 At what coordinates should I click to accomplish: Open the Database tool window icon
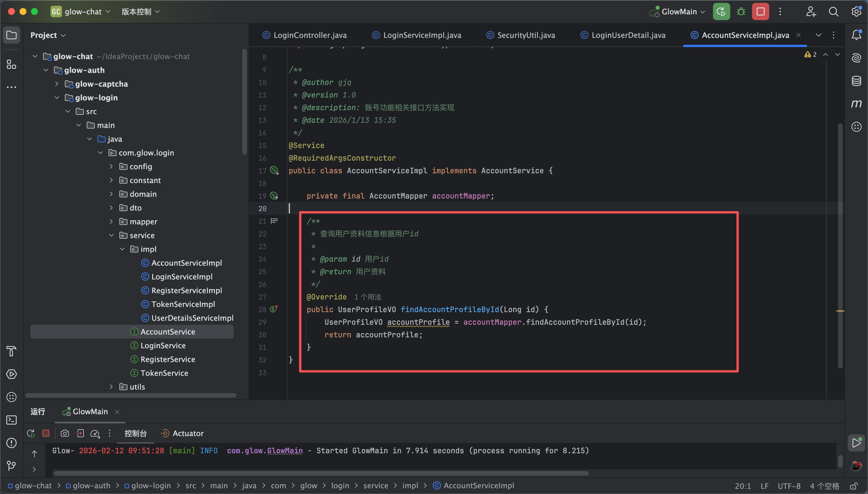(x=856, y=81)
